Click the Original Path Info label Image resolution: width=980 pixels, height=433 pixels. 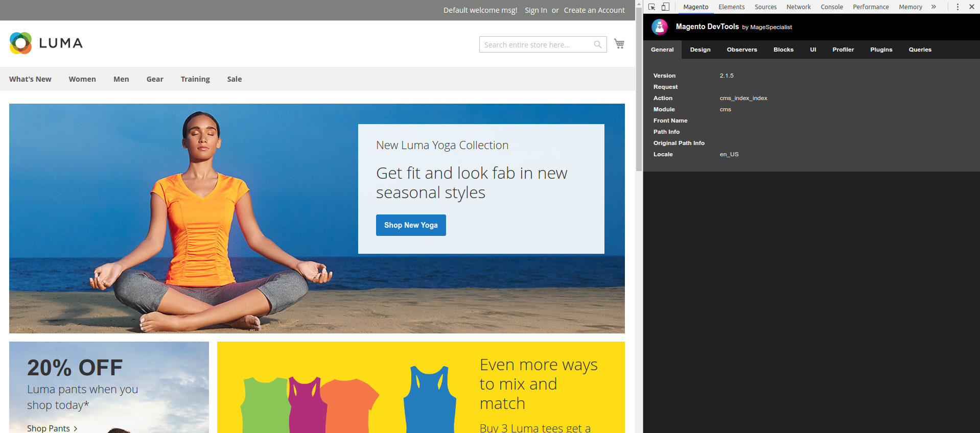click(679, 143)
